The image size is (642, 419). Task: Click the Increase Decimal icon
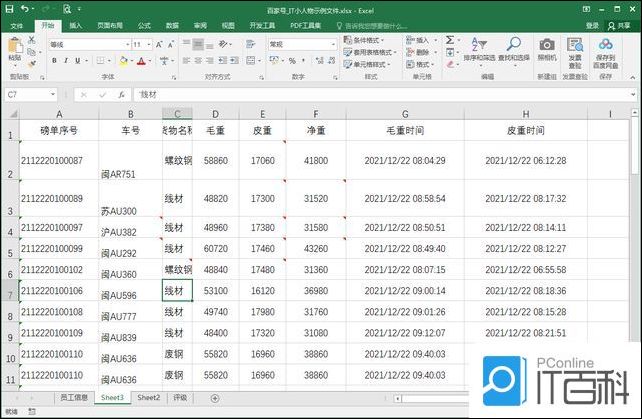click(320, 61)
